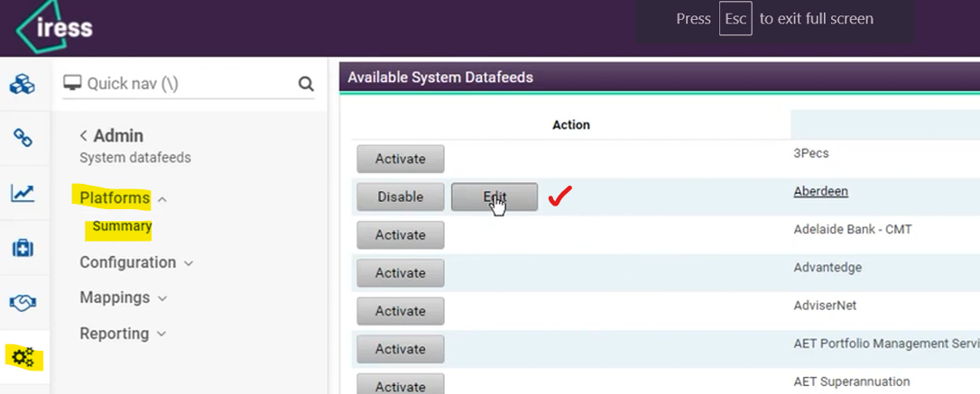The height and width of the screenshot is (394, 980).
Task: Expand the Configuration menu section
Action: (x=136, y=262)
